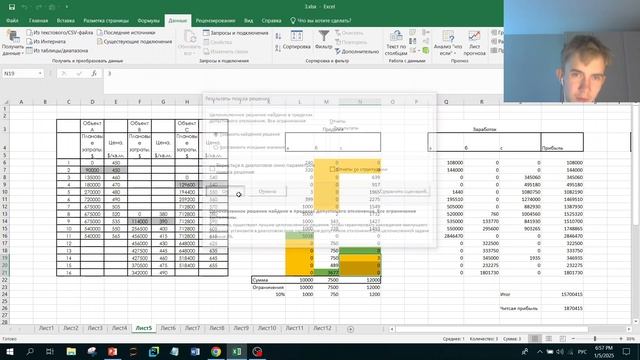The height and width of the screenshot is (360, 640).
Task: Import Из текстового/CSV-файла
Action: tap(60, 32)
